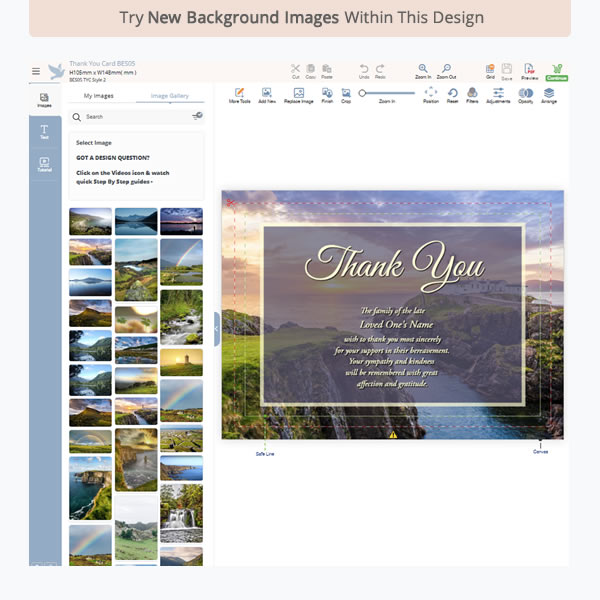Image resolution: width=600 pixels, height=600 pixels.
Task: Open the hamburger menu
Action: pos(36,71)
